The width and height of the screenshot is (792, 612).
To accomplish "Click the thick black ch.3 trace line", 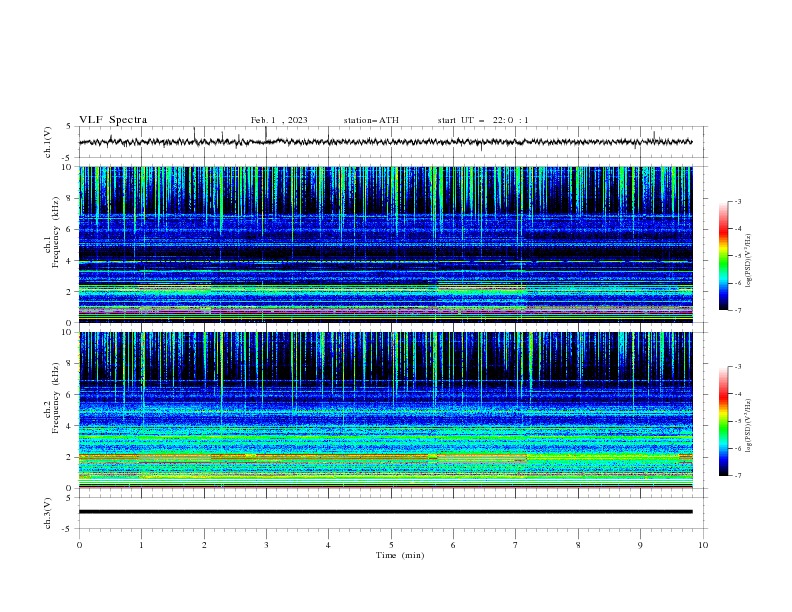I will click(385, 512).
